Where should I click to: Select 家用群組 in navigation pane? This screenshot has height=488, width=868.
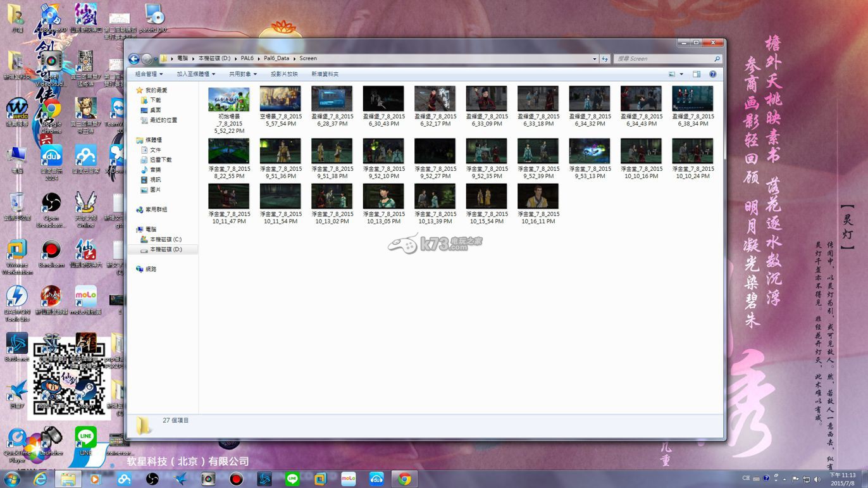[152, 210]
